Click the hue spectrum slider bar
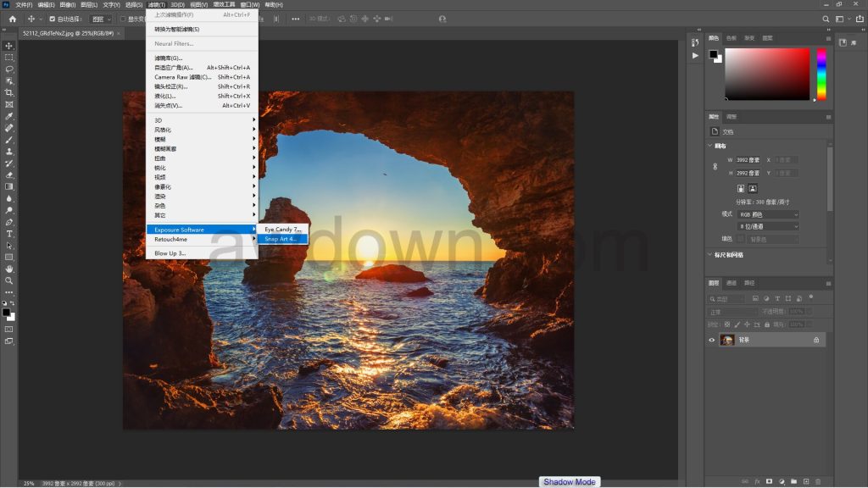The width and height of the screenshot is (868, 488). pos(821,74)
